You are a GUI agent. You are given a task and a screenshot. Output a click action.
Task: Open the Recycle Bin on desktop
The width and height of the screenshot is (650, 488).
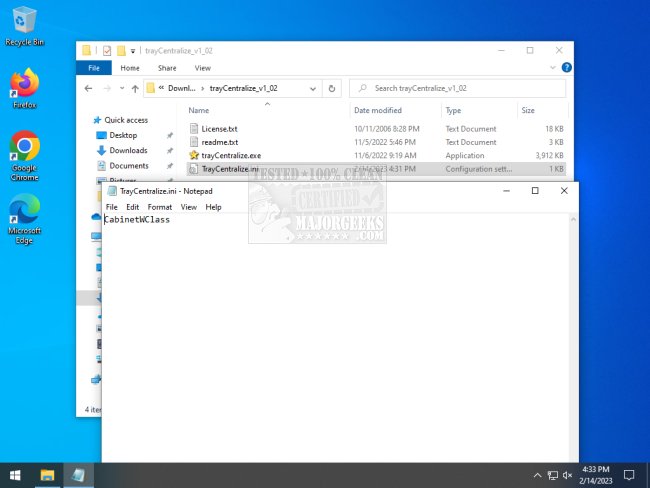point(24,22)
